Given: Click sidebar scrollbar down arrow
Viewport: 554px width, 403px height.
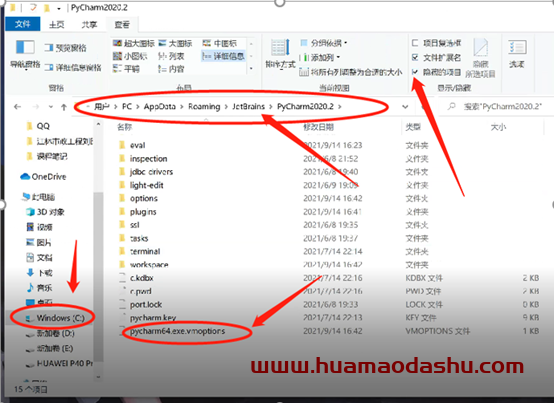Looking at the screenshot, I should (98, 377).
